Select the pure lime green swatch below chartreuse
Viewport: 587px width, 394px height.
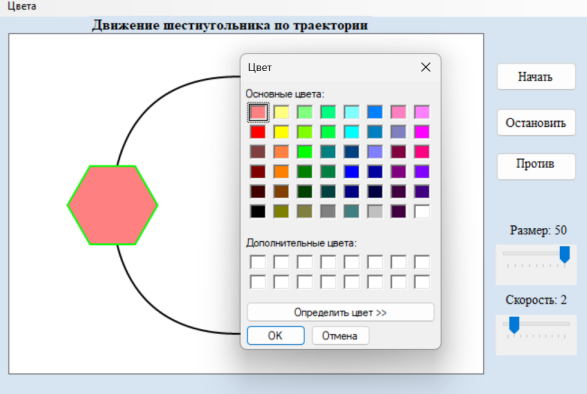(305, 152)
